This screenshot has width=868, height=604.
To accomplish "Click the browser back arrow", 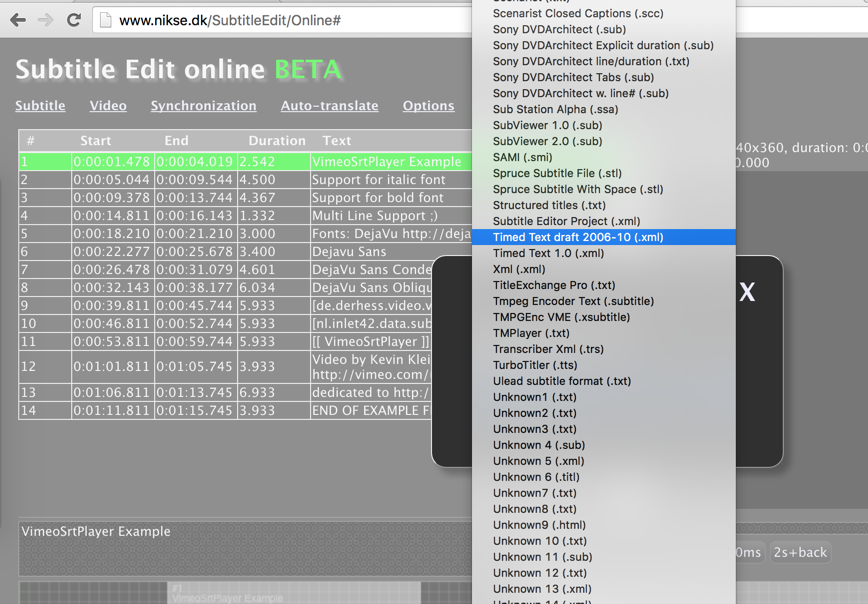I will click(x=18, y=20).
